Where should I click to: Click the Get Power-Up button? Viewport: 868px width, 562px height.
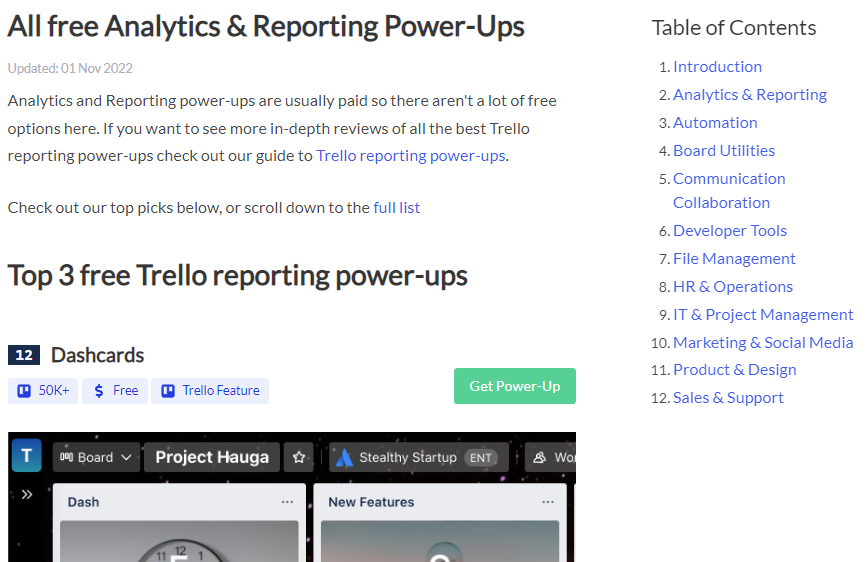pos(515,386)
